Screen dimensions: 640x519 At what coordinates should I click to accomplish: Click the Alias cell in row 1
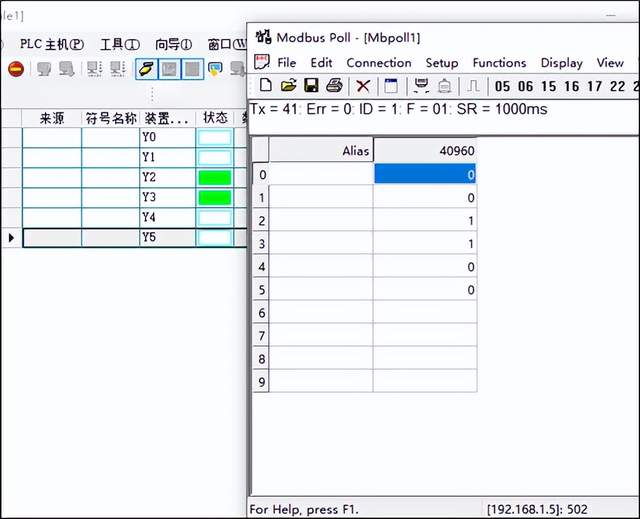(321, 197)
